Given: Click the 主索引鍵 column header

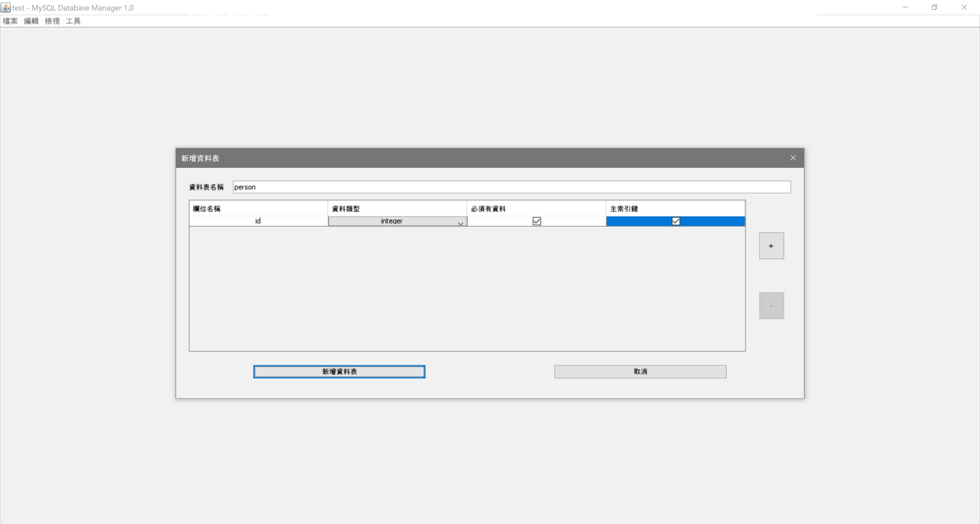Looking at the screenshot, I should (675, 209).
